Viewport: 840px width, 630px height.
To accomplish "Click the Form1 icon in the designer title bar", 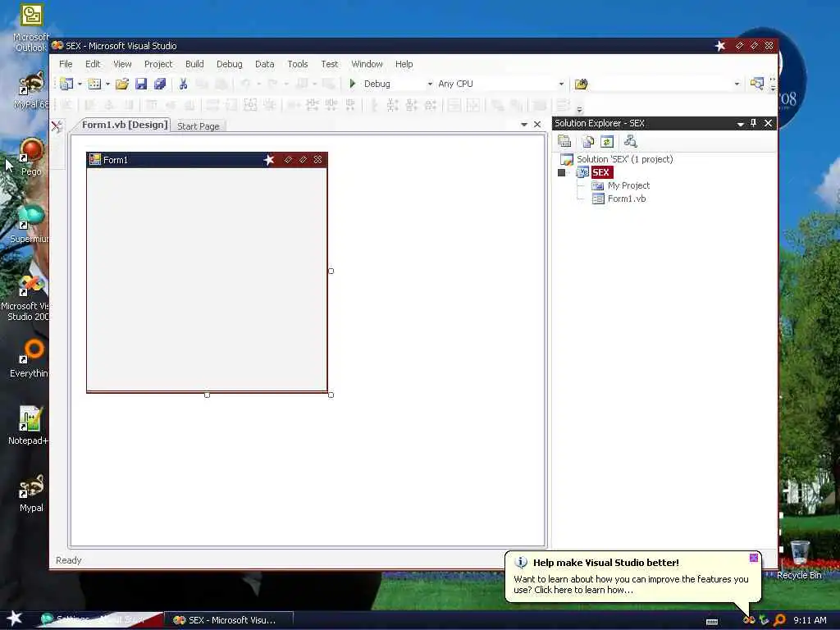I will coord(95,160).
